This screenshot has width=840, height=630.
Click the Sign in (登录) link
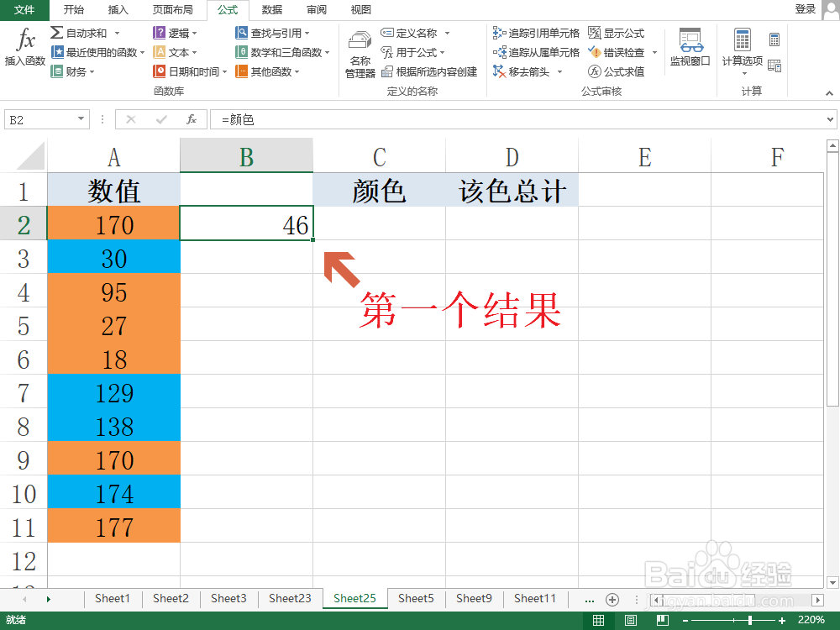806,9
